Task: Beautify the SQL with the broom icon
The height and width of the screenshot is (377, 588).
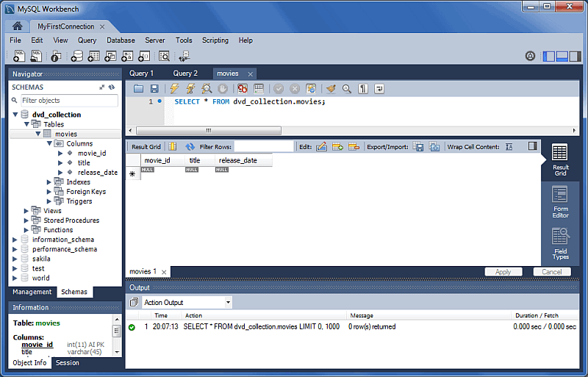Action: point(331,88)
